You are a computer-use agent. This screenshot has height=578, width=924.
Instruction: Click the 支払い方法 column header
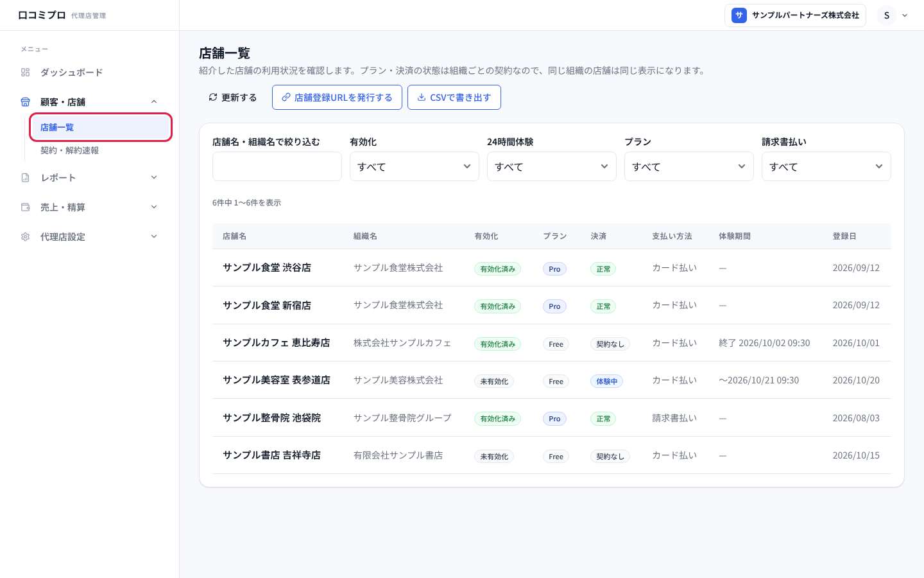pos(672,236)
